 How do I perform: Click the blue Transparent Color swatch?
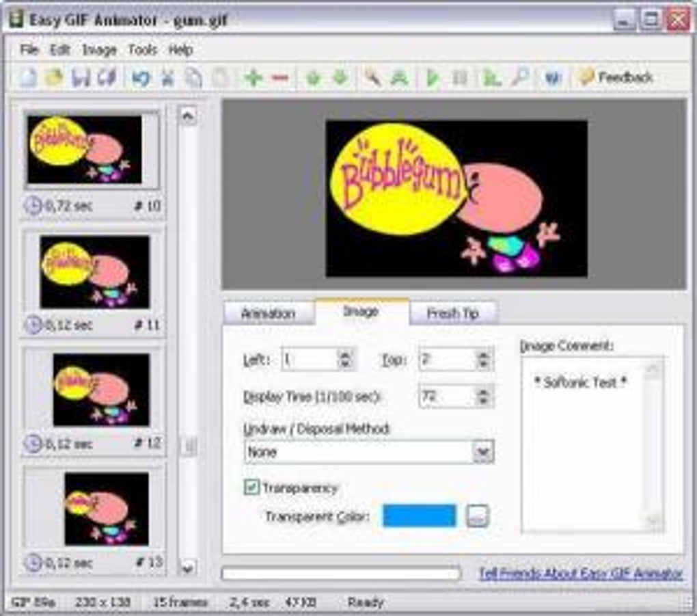point(419,516)
